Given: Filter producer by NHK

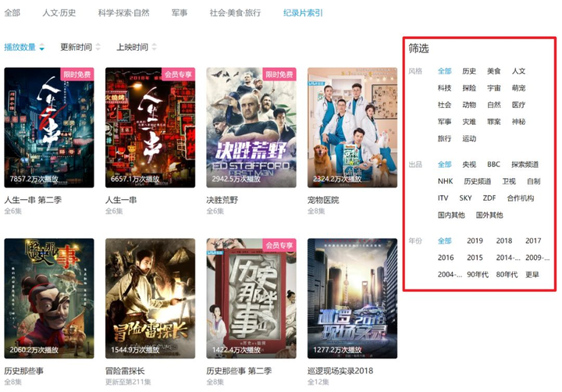Looking at the screenshot, I should tap(445, 181).
